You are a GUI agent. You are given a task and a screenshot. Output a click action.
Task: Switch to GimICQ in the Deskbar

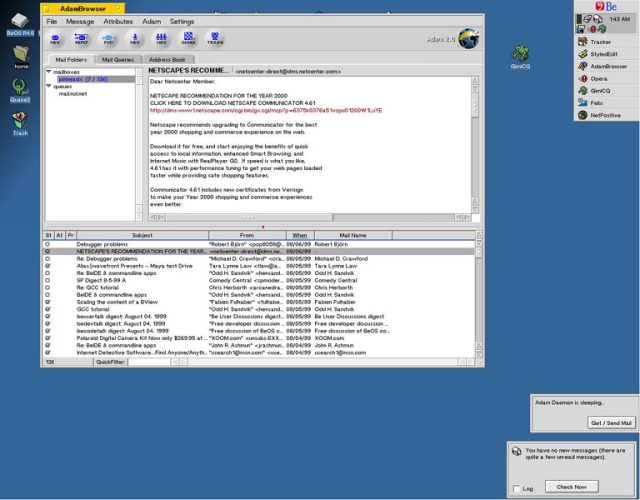[607, 91]
